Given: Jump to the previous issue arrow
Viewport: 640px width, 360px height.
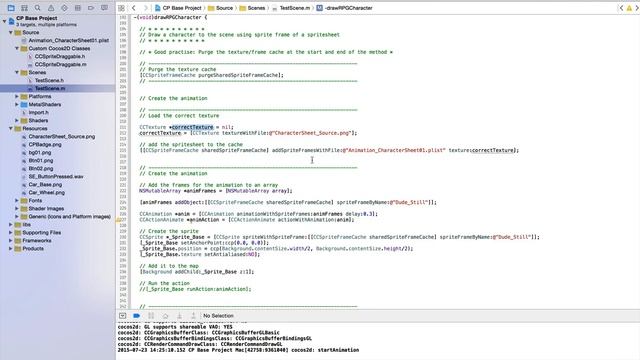Looking at the screenshot, I should click(621, 8).
